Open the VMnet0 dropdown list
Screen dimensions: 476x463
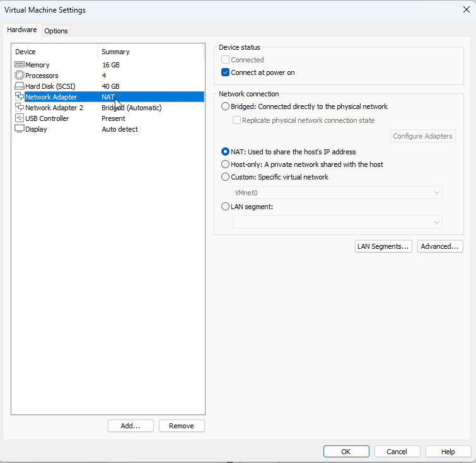337,193
